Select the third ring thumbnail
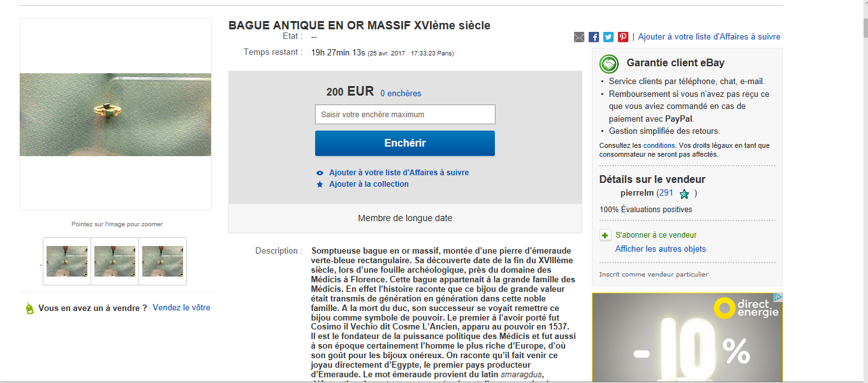This screenshot has height=383, width=868. tap(163, 261)
